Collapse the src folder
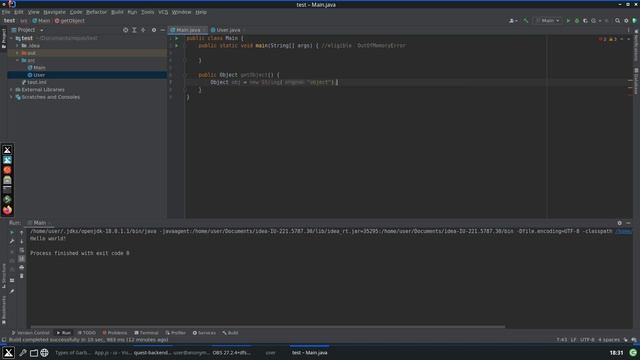640x360 pixels. point(17,60)
